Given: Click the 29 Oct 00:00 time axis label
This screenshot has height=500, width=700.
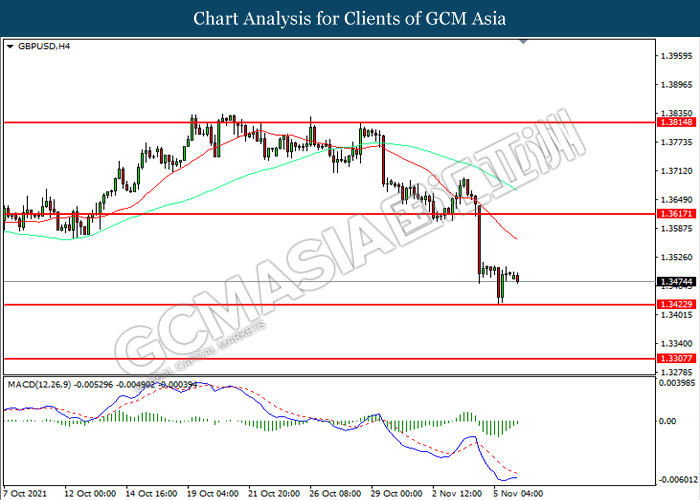Looking at the screenshot, I should click(396, 494).
